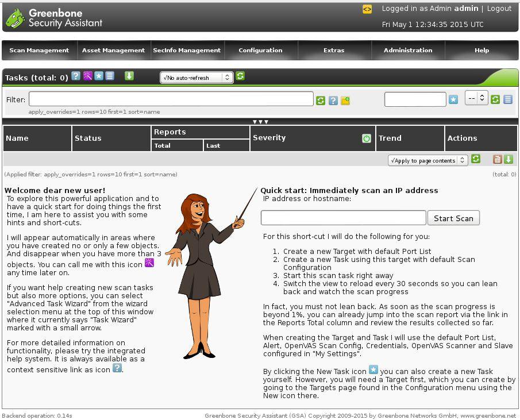Open the Scan Management menu
The height and width of the screenshot is (420, 520).
(39, 51)
